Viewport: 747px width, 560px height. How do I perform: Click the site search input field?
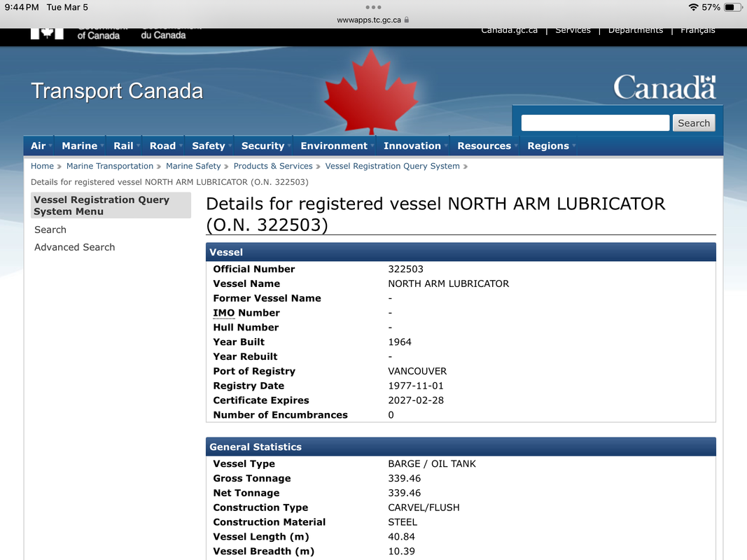[x=595, y=123]
